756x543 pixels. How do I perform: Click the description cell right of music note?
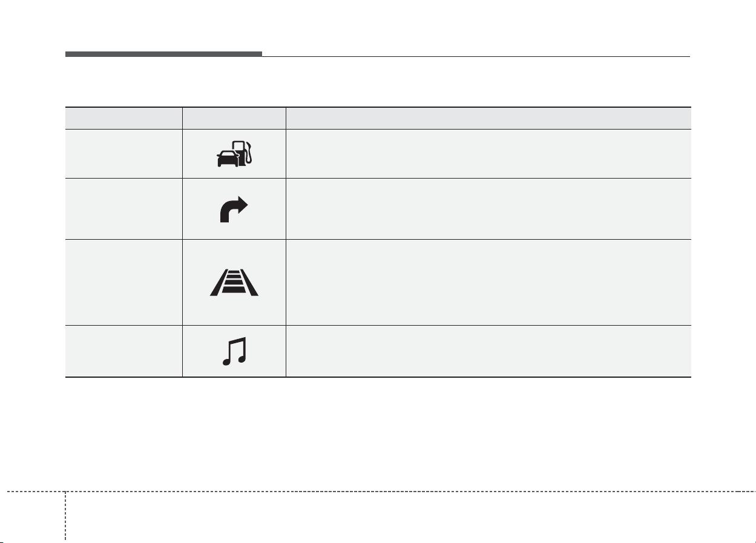[x=488, y=352]
